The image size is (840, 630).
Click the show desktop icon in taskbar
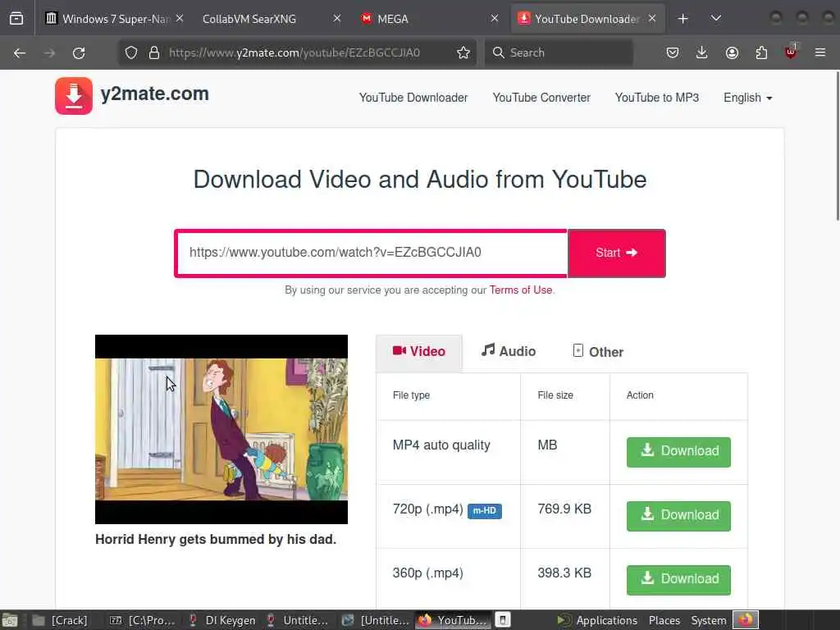pyautogui.click(x=10, y=620)
